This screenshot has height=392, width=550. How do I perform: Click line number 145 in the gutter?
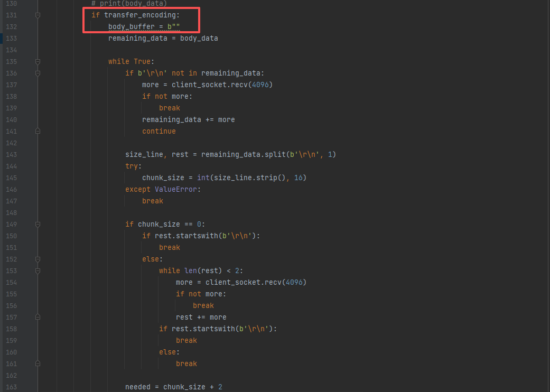click(x=11, y=178)
